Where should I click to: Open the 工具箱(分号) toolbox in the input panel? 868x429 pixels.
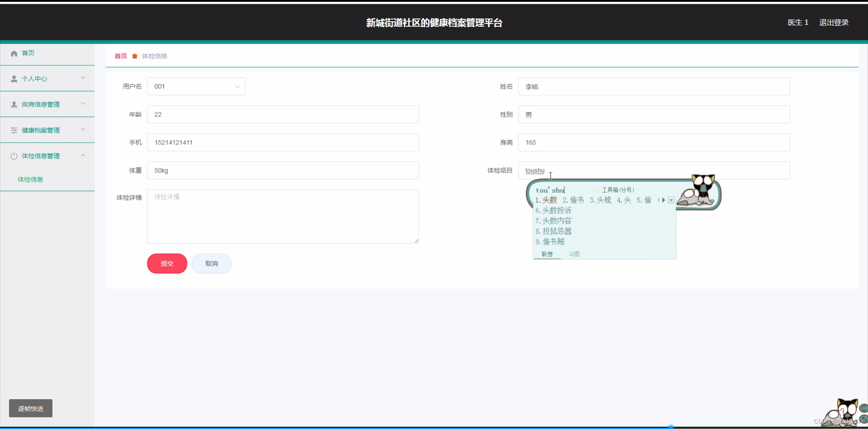(x=618, y=190)
